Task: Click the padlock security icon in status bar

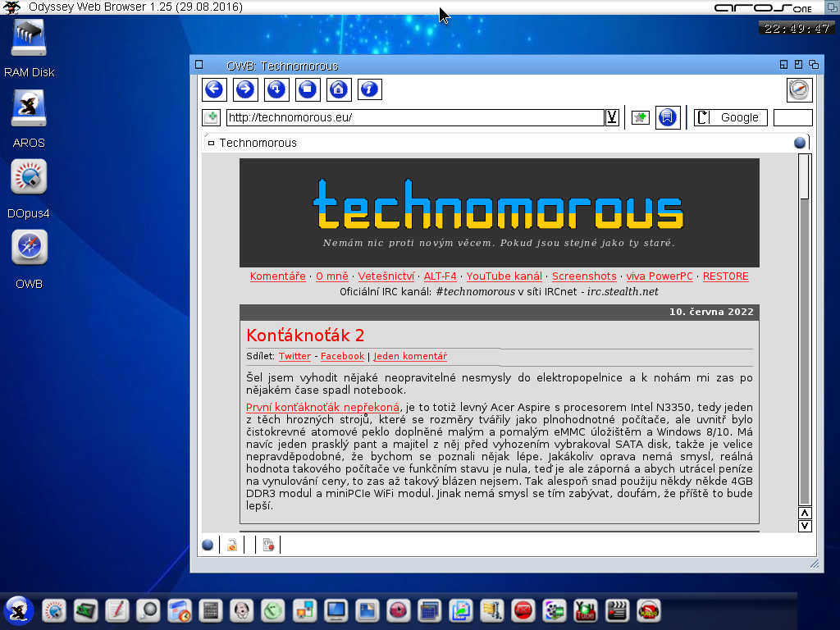Action: pos(232,545)
